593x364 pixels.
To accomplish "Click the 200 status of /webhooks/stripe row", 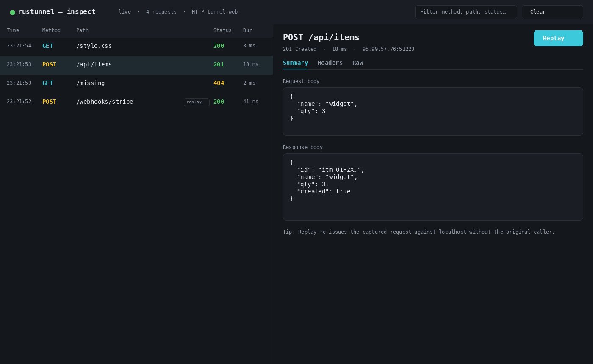I will pyautogui.click(x=219, y=102).
